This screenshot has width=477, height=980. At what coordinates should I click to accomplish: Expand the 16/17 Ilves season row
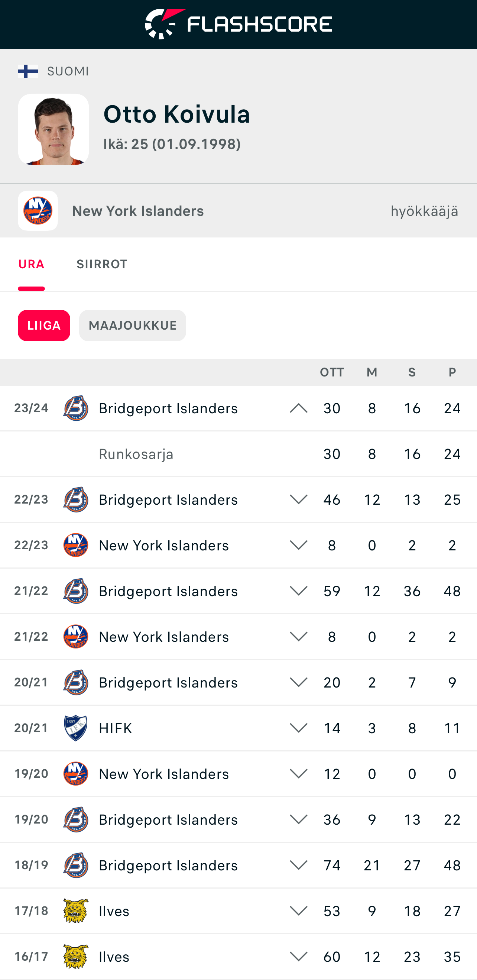(x=299, y=957)
